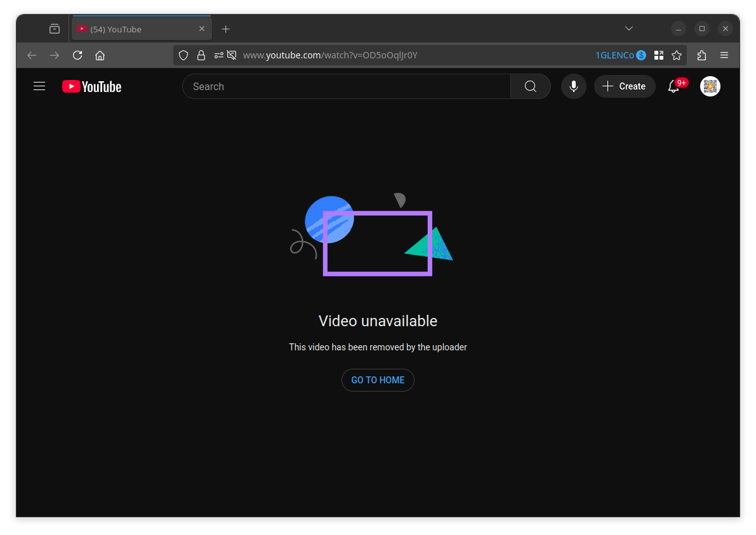Open the Firefox View icon
The image size is (756, 535).
tap(55, 29)
